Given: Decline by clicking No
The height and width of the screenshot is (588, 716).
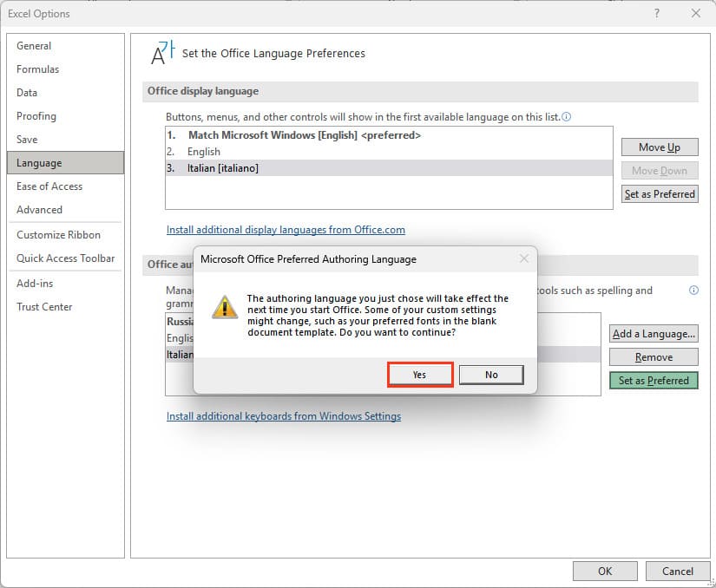Looking at the screenshot, I should [x=491, y=375].
